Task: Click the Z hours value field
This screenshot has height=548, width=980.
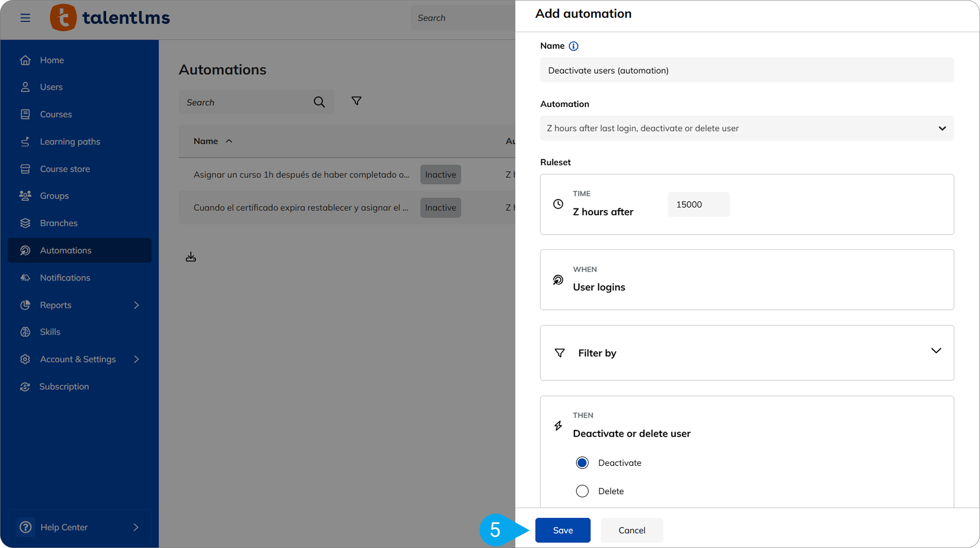Action: (x=698, y=204)
